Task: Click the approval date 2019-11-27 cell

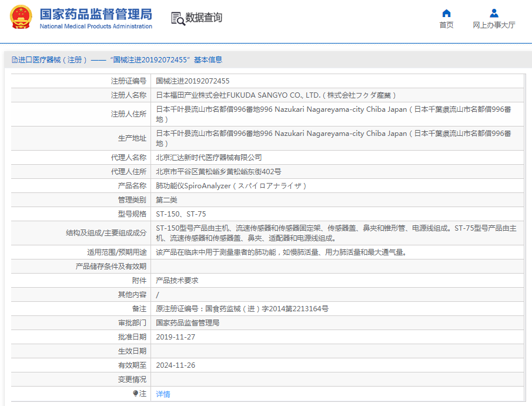Action: (x=175, y=337)
